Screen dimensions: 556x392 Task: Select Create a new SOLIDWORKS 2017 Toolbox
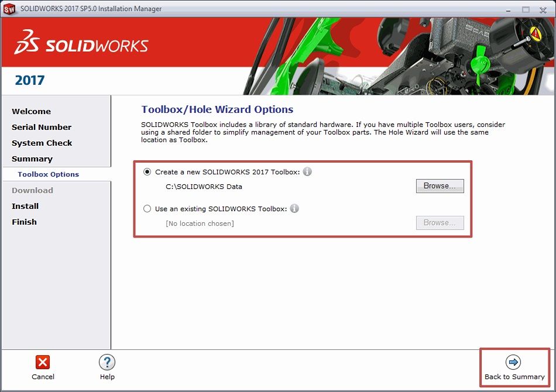[147, 172]
